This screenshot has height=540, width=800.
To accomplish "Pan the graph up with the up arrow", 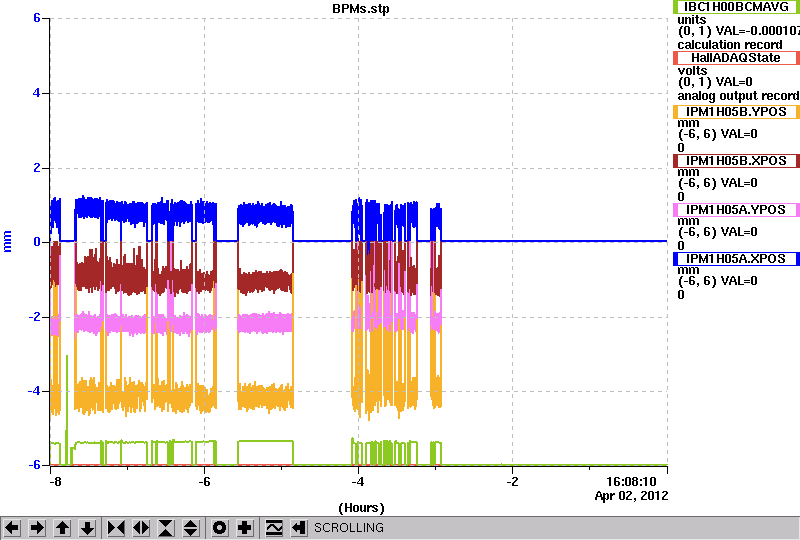I will pos(62,528).
